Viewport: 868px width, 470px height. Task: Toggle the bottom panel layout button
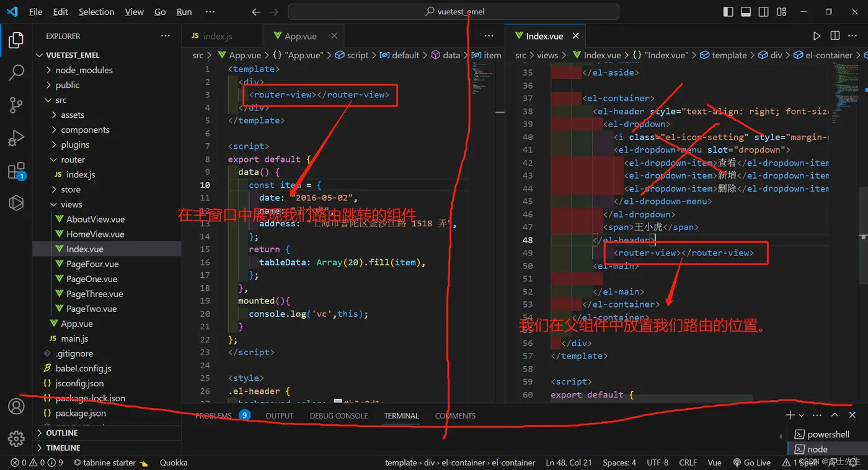point(746,12)
